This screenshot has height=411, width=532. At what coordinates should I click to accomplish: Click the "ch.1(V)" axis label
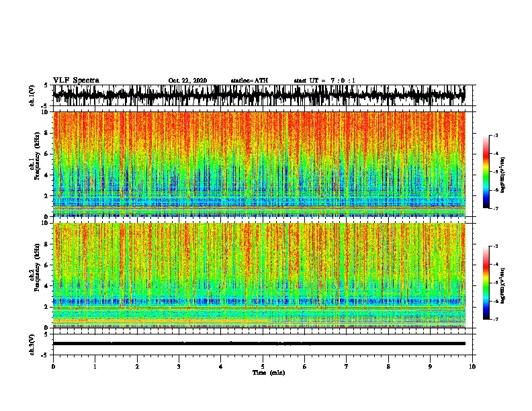32,95
